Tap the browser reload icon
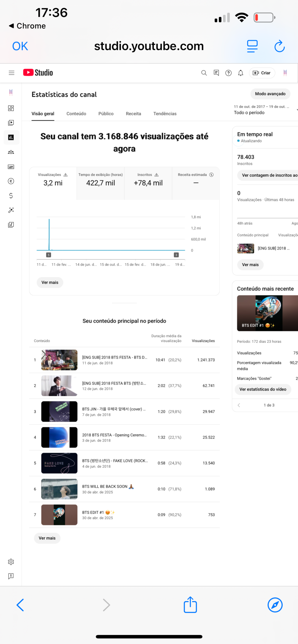This screenshot has height=644, width=298. [279, 46]
